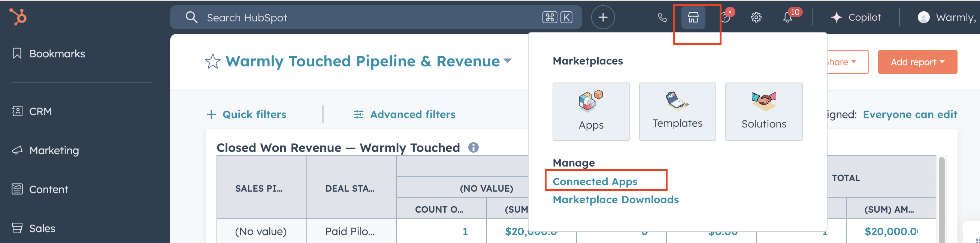The width and height of the screenshot is (980, 243).
Task: Click the report table vertical scrollbar
Action: tap(941, 198)
